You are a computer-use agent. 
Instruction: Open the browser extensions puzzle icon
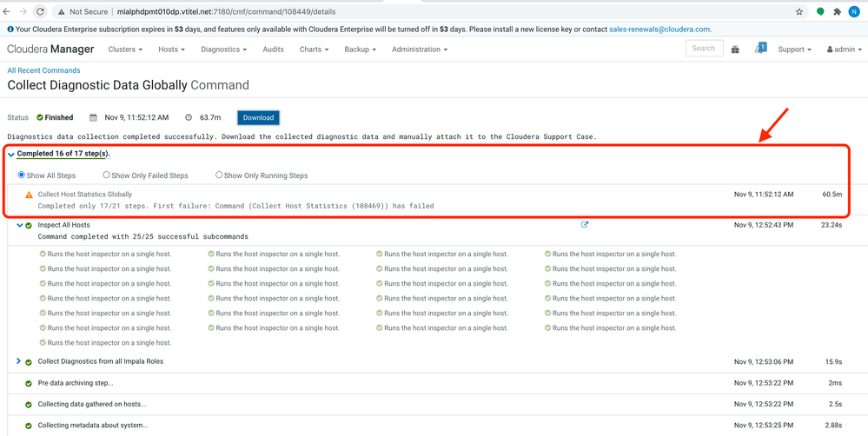[x=837, y=11]
